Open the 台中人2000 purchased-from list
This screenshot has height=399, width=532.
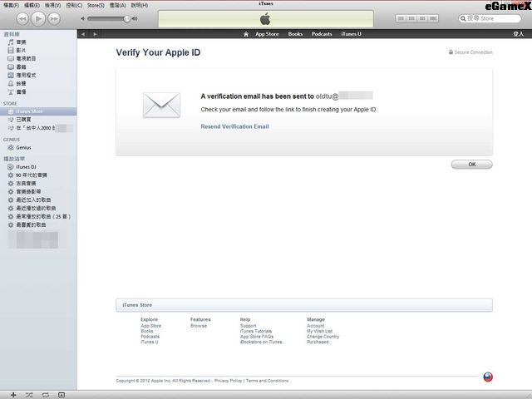pyautogui.click(x=34, y=128)
